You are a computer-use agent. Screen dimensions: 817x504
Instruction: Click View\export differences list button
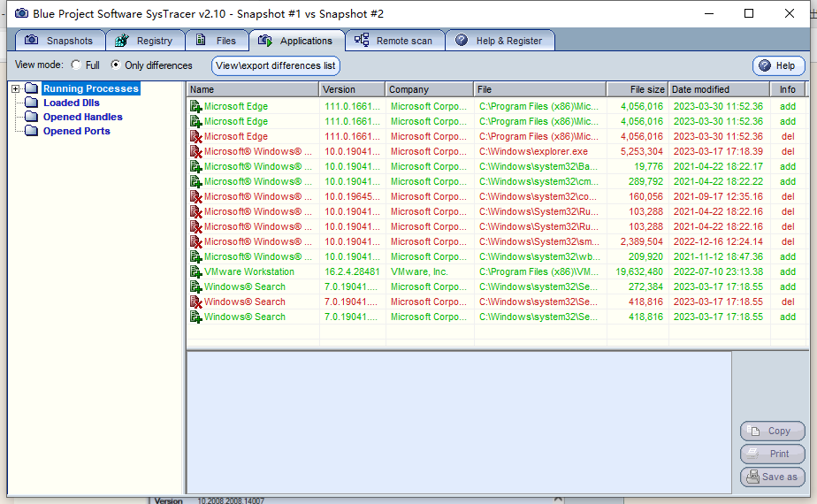point(276,65)
